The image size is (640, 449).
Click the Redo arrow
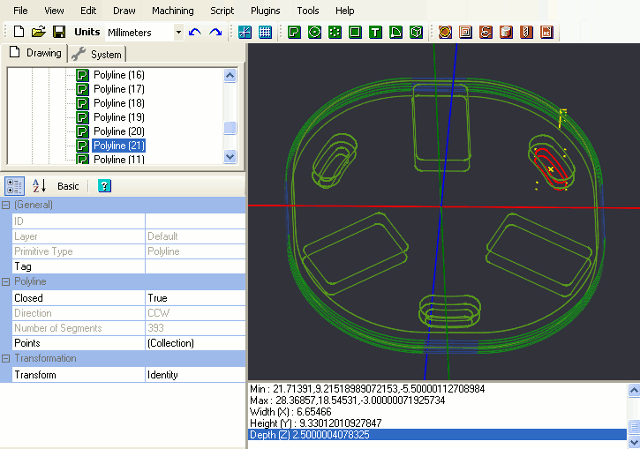point(215,32)
